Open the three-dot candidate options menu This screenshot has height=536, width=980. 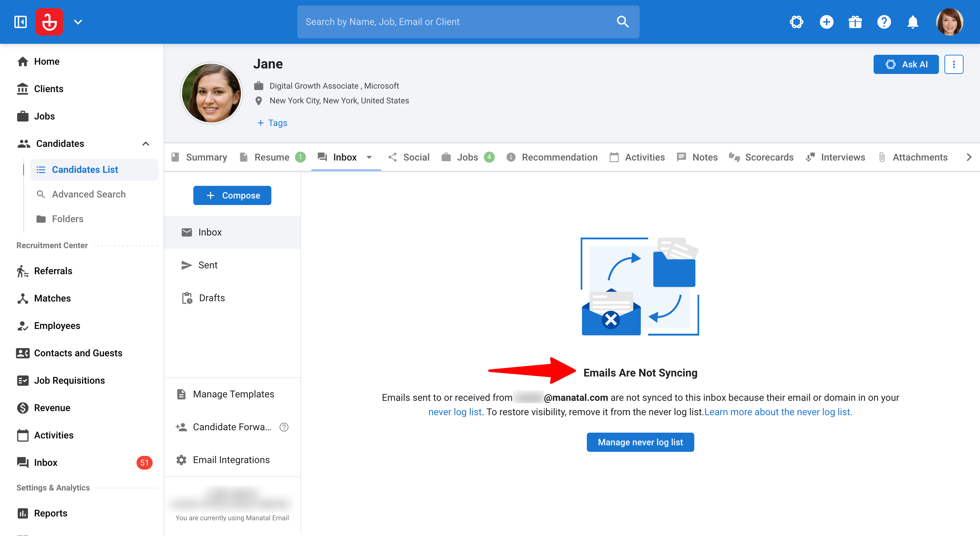(x=953, y=64)
